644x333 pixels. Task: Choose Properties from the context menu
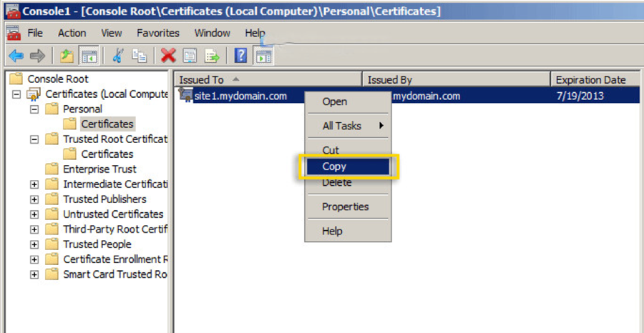[348, 207]
